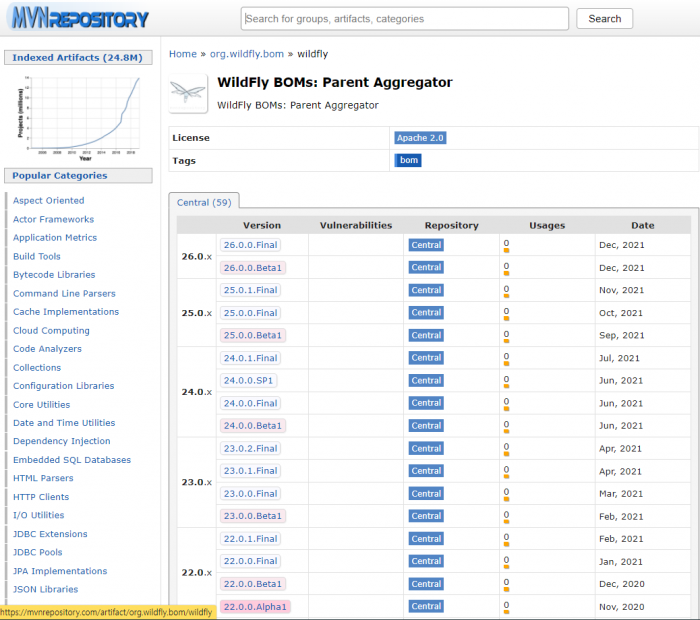Open version 24.0.0.SP1
The width and height of the screenshot is (700, 620).
(x=248, y=381)
